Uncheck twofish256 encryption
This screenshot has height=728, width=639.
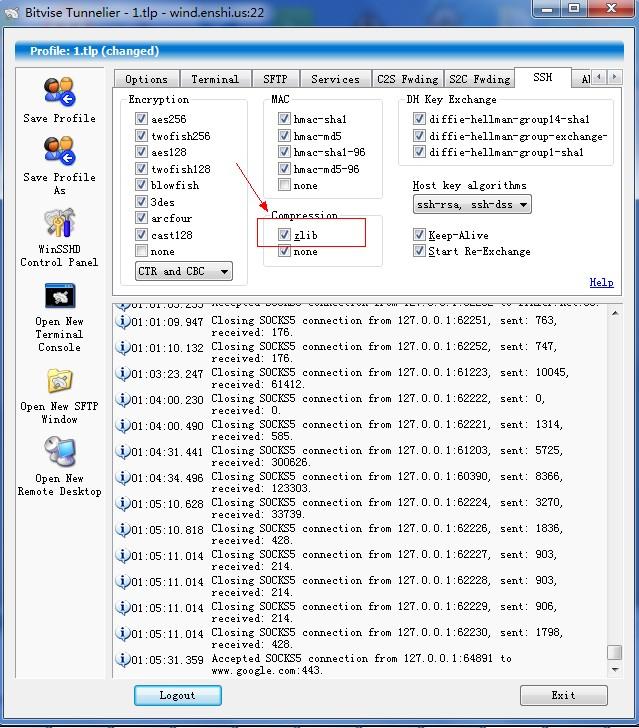(141, 136)
